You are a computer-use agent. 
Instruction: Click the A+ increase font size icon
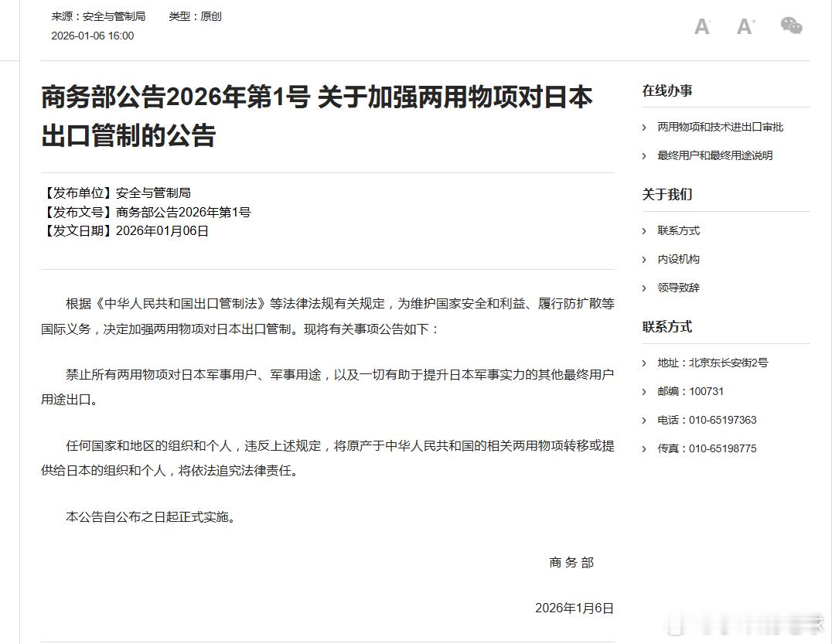click(x=745, y=26)
